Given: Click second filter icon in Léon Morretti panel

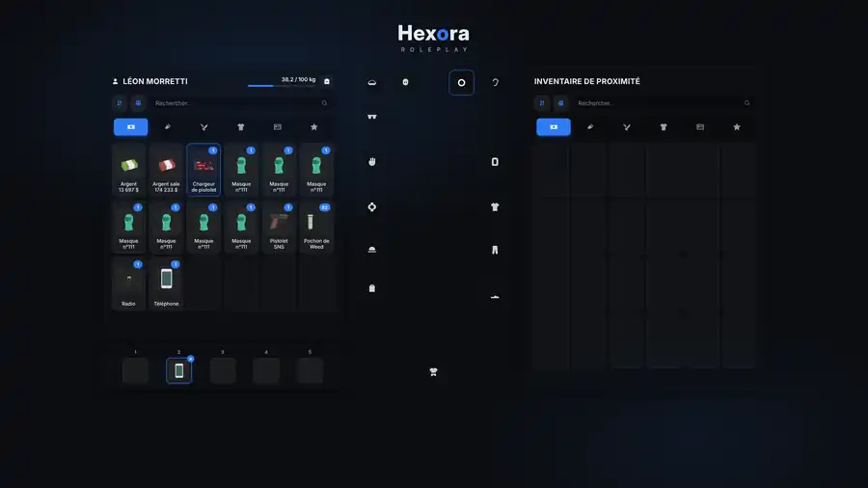Looking at the screenshot, I should point(138,103).
